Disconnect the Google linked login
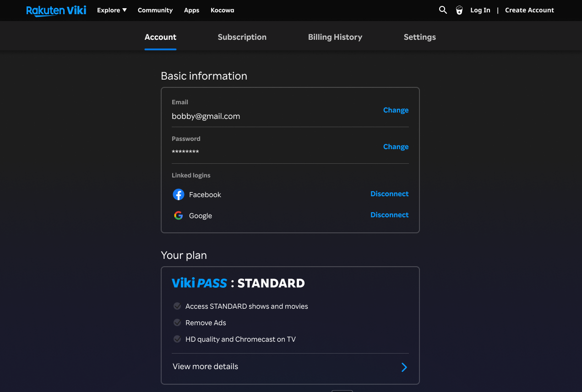The image size is (582, 392). tap(389, 215)
